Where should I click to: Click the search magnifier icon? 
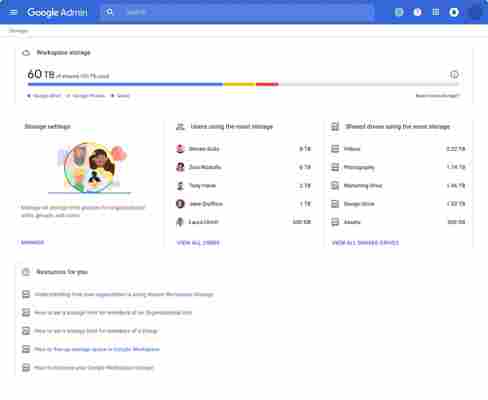pos(109,12)
